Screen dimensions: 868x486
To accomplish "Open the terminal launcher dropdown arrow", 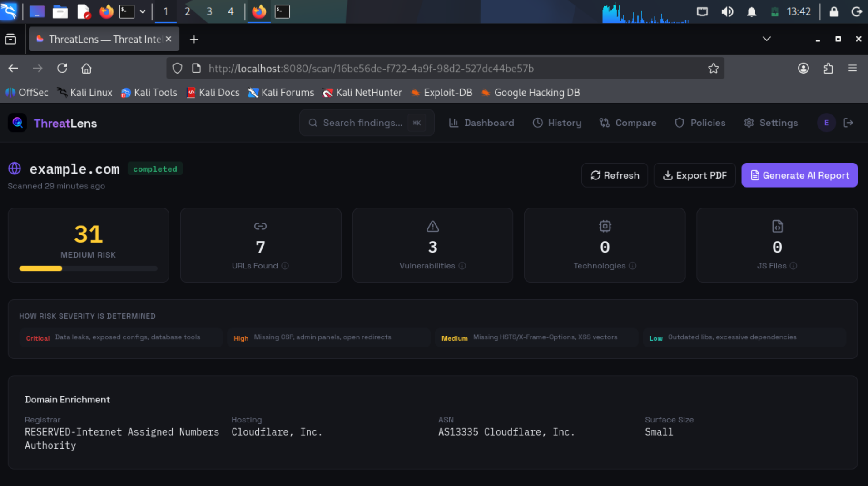I will tap(143, 11).
